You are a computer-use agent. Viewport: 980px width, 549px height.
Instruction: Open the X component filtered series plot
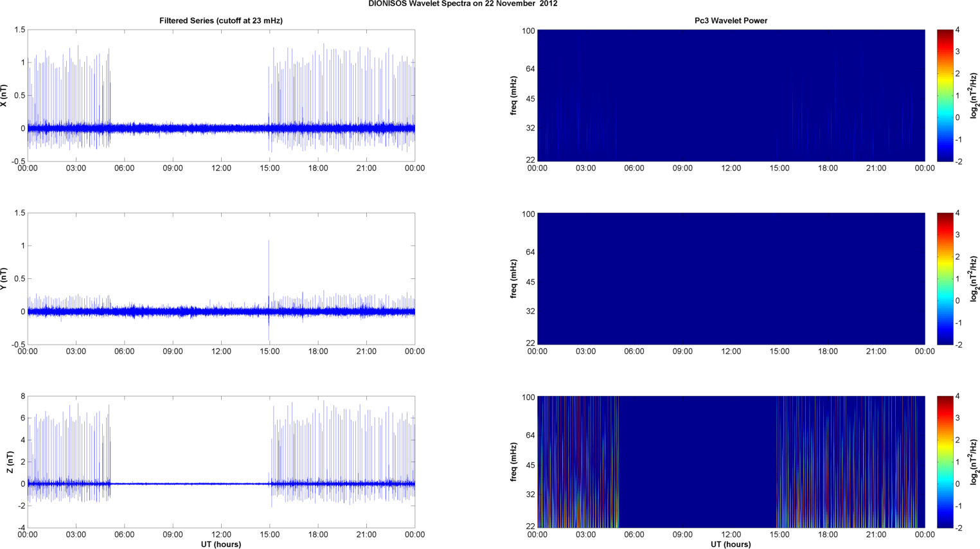(221, 95)
